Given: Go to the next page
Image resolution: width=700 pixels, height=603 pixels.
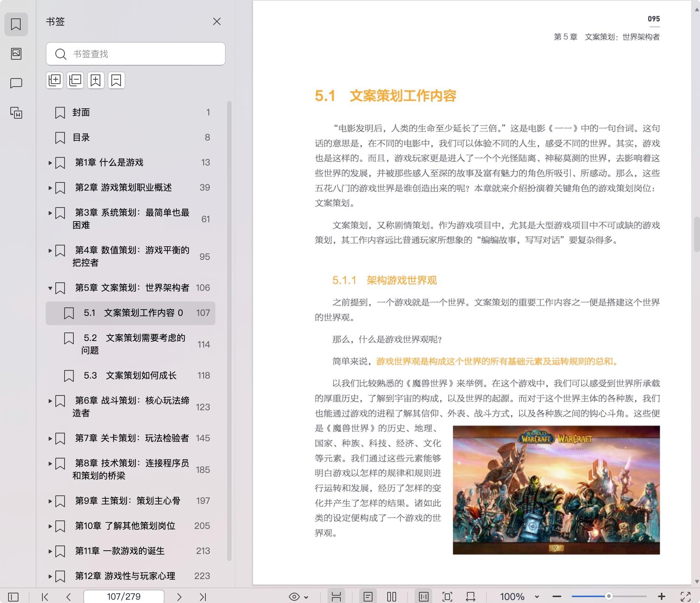Looking at the screenshot, I should pyautogui.click(x=179, y=597).
